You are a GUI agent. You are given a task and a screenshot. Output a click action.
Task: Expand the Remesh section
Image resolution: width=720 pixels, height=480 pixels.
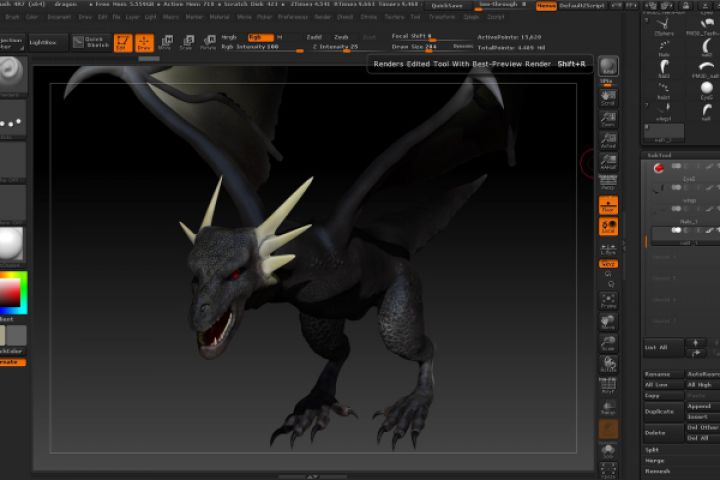click(656, 470)
